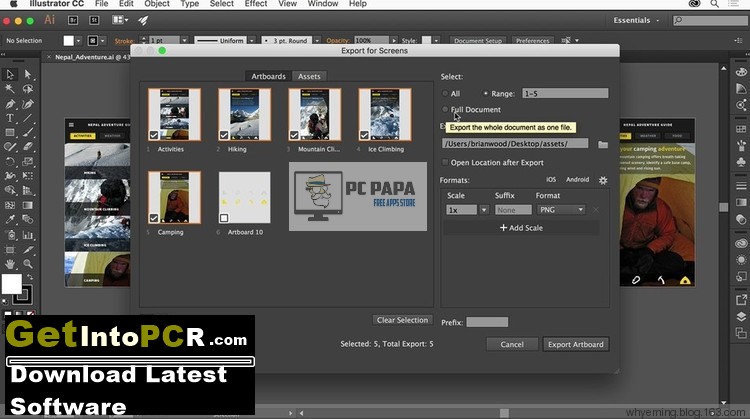Select the Blend tool
Image resolution: width=750 pixels, height=419 pixels.
[28, 220]
